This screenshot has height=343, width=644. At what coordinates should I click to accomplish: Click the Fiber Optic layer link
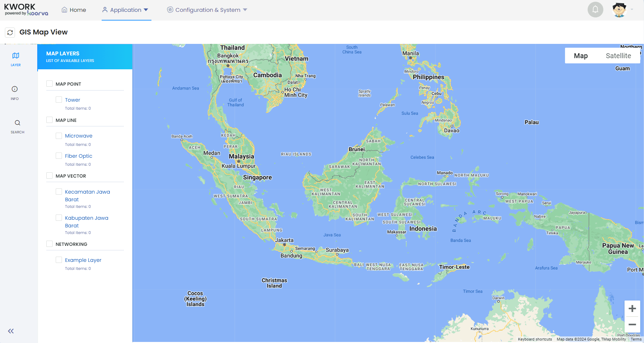coord(79,156)
